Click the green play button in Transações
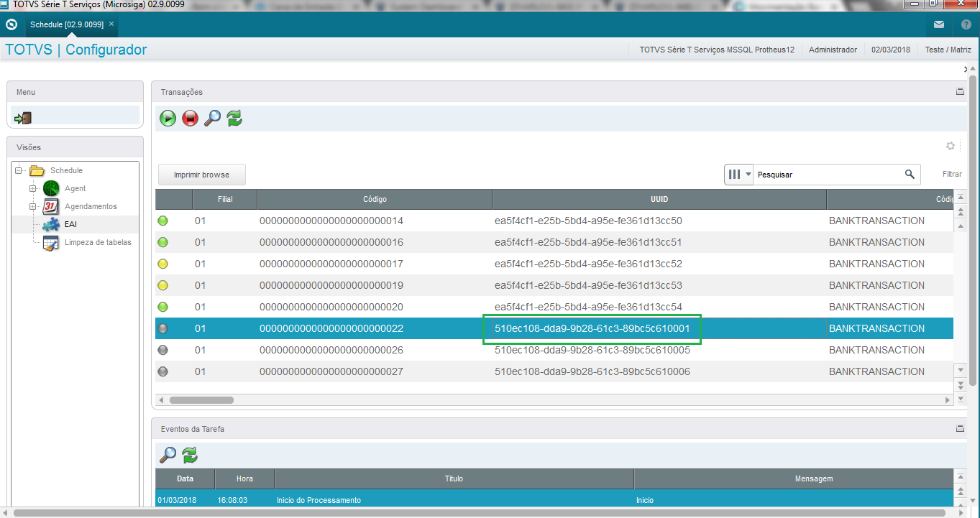The height and width of the screenshot is (518, 980). (168, 118)
